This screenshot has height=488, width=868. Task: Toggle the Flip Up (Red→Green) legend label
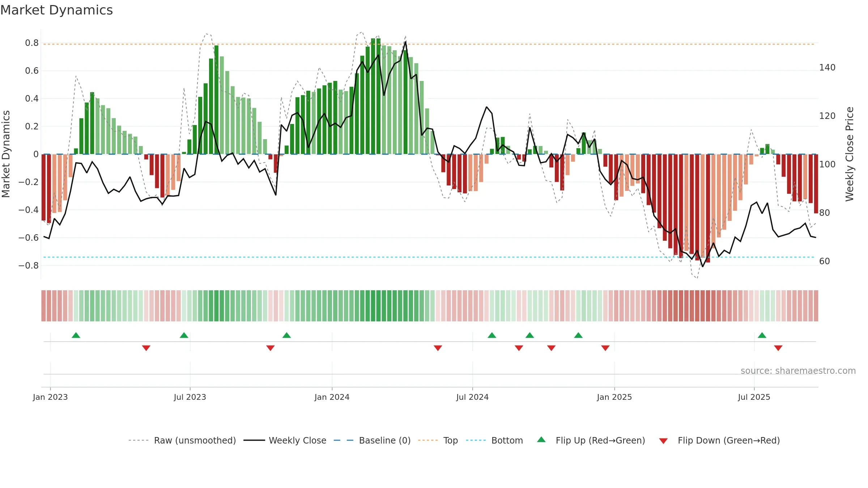tap(600, 441)
